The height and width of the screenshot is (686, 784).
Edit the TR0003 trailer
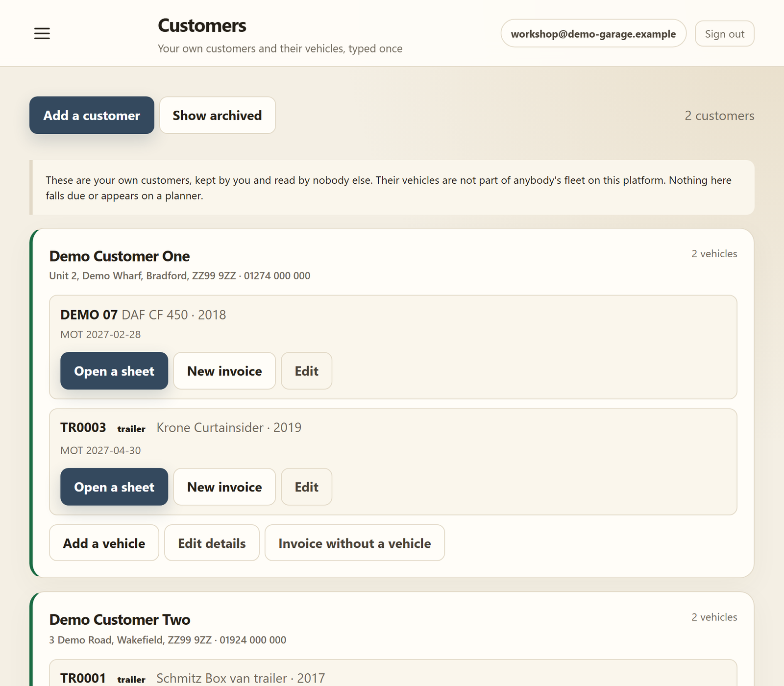(x=307, y=487)
